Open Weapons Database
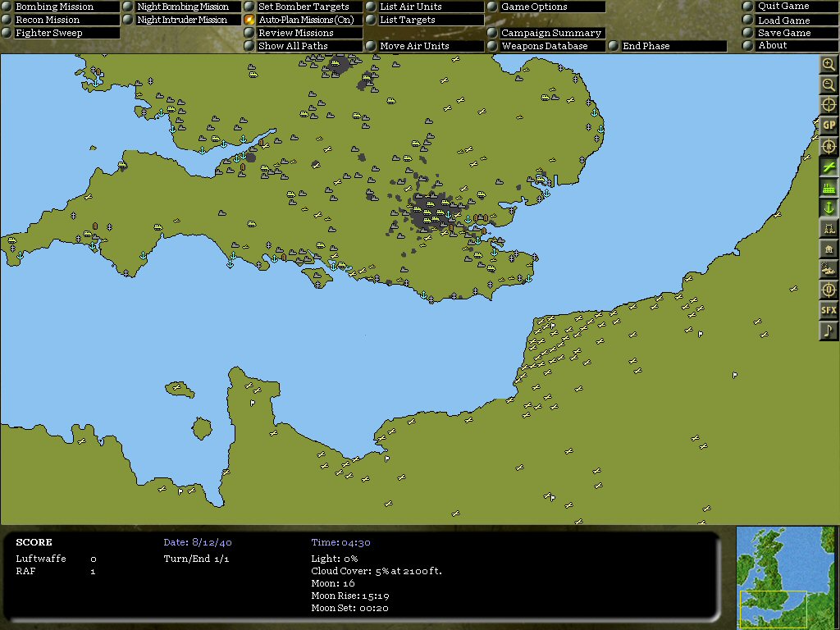 (544, 46)
